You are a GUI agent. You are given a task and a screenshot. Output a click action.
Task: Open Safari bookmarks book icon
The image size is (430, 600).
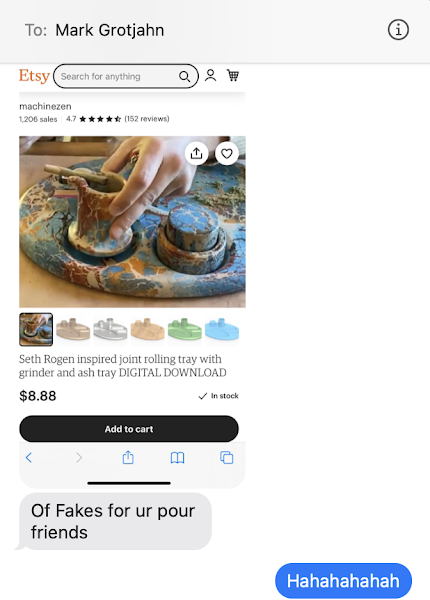pos(178,457)
